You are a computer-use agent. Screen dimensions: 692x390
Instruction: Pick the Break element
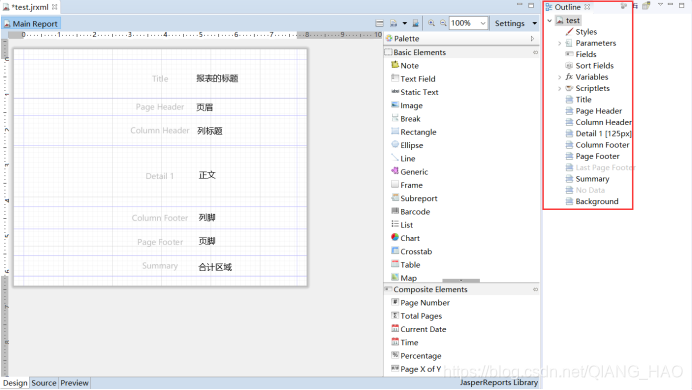(x=406, y=118)
